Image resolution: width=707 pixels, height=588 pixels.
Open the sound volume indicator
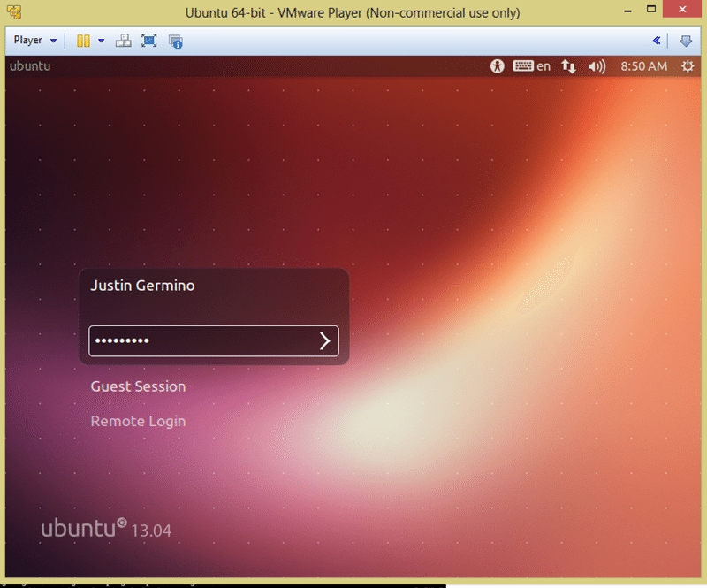coord(597,67)
